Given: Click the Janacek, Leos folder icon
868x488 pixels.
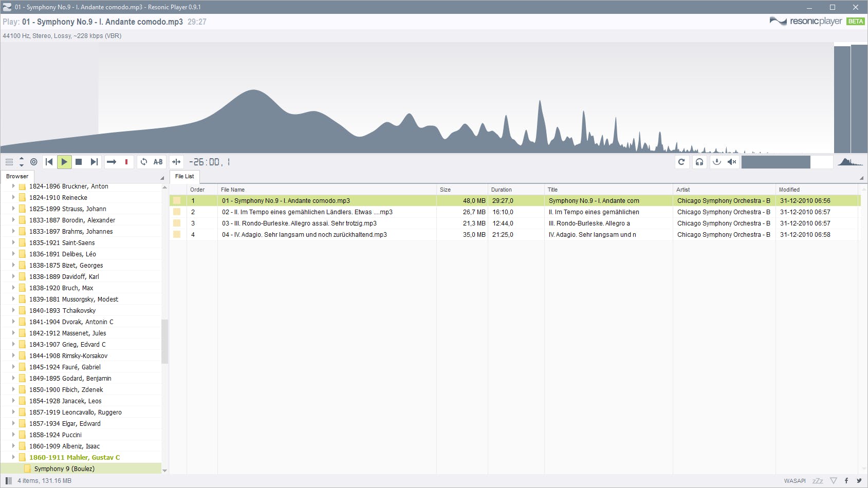Looking at the screenshot, I should [x=22, y=401].
